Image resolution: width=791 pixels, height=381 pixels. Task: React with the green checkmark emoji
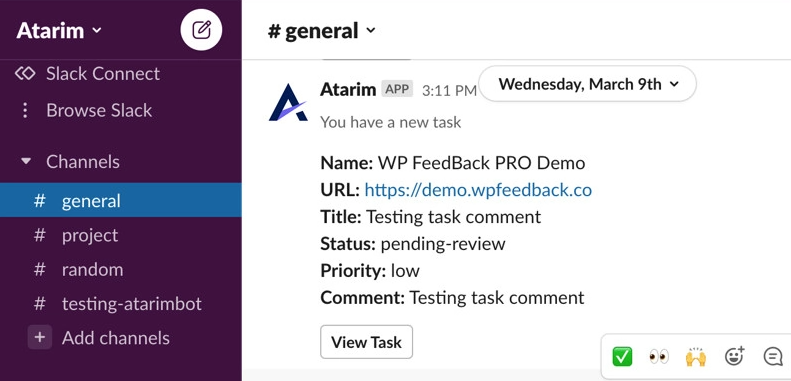[622, 356]
